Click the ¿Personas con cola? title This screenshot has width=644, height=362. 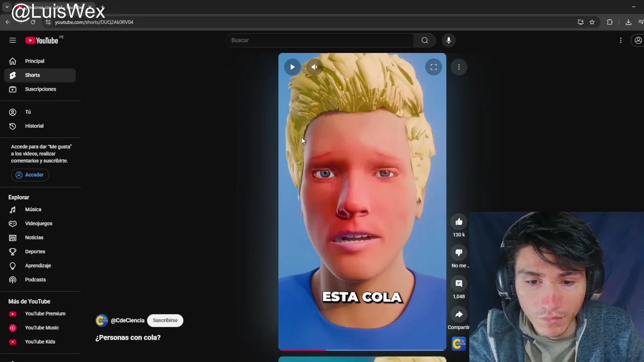[x=128, y=337]
